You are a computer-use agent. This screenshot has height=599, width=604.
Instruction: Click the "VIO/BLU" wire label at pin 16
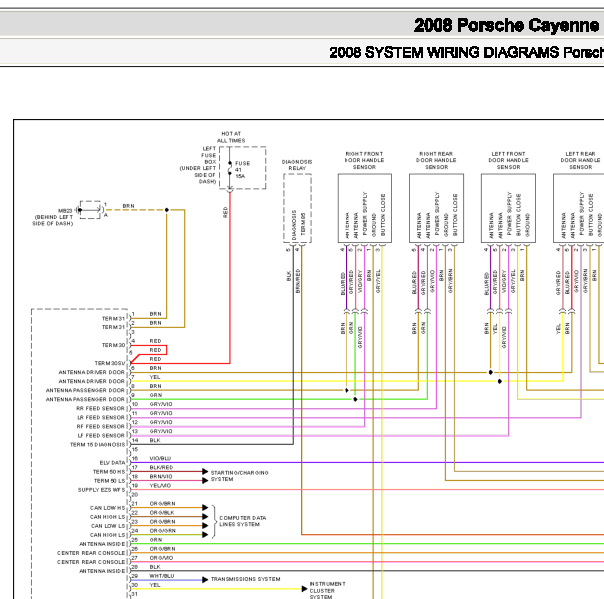(x=160, y=458)
